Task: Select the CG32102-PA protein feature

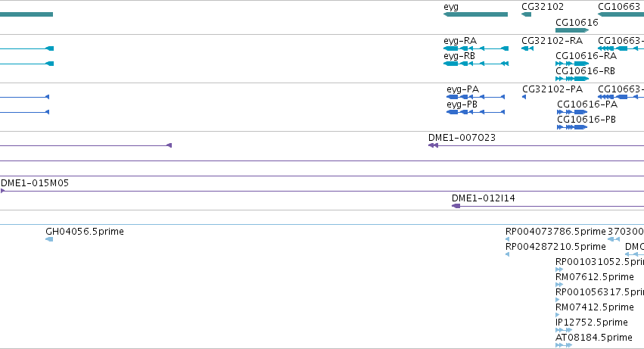Action: [524, 97]
